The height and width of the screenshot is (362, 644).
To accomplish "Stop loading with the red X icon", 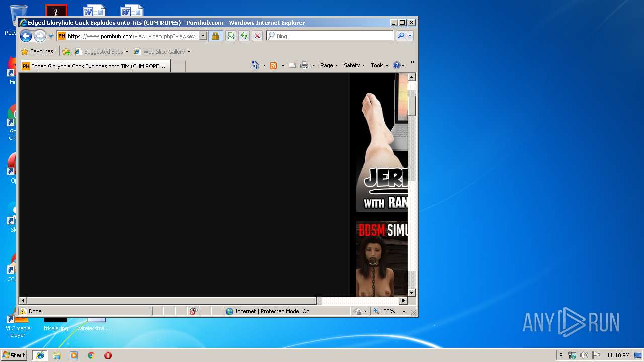I will [x=257, y=36].
